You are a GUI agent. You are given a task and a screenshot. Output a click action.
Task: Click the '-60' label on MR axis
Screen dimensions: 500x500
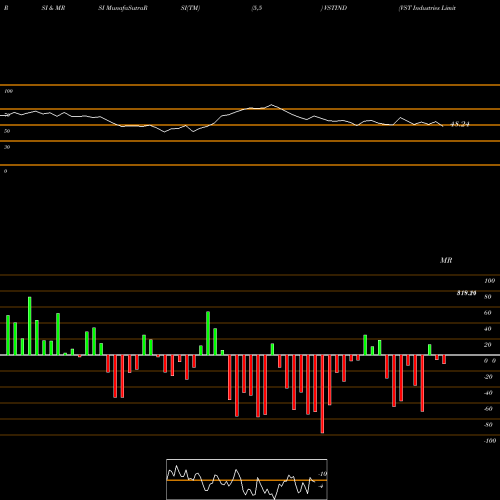click(488, 409)
